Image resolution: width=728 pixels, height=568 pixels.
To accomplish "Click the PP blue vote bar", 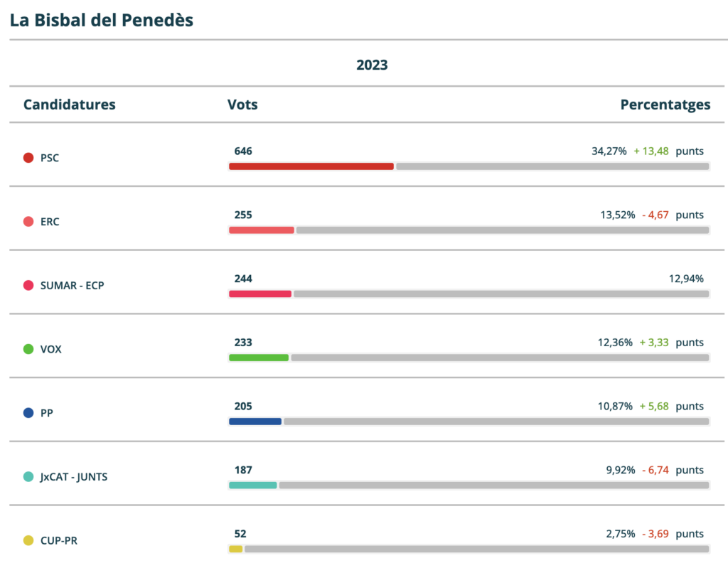I will click(x=255, y=422).
